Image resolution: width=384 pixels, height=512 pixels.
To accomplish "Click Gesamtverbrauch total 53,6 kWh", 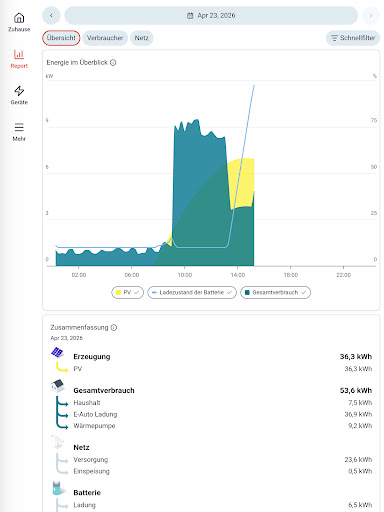I will 356,390.
